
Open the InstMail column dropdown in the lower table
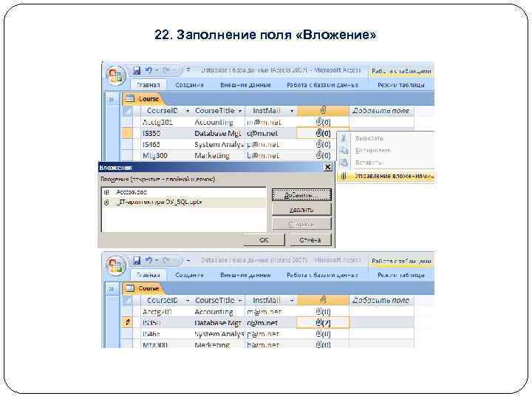[292, 300]
